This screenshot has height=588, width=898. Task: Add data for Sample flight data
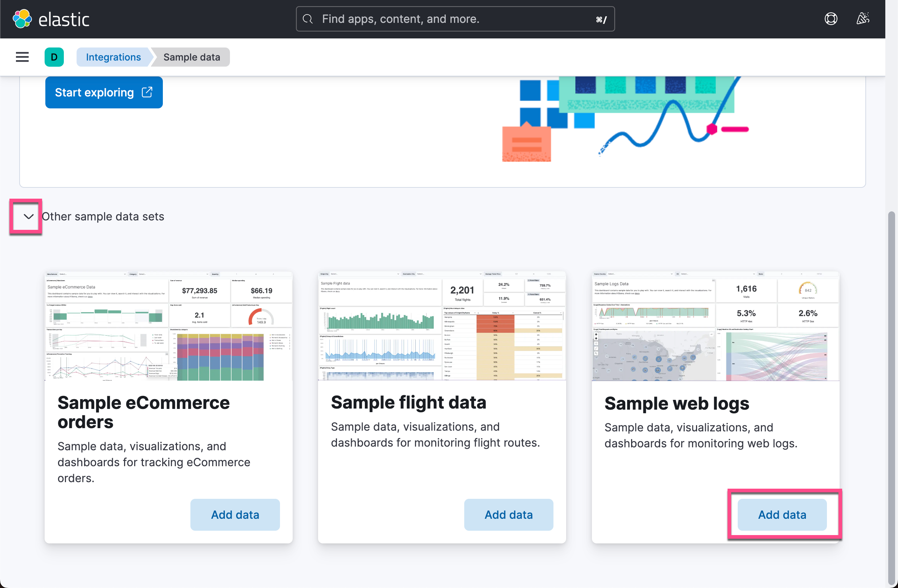tap(508, 514)
